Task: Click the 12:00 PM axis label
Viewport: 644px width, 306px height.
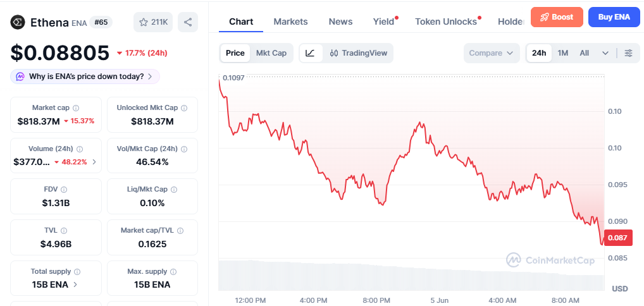Action: click(x=250, y=301)
